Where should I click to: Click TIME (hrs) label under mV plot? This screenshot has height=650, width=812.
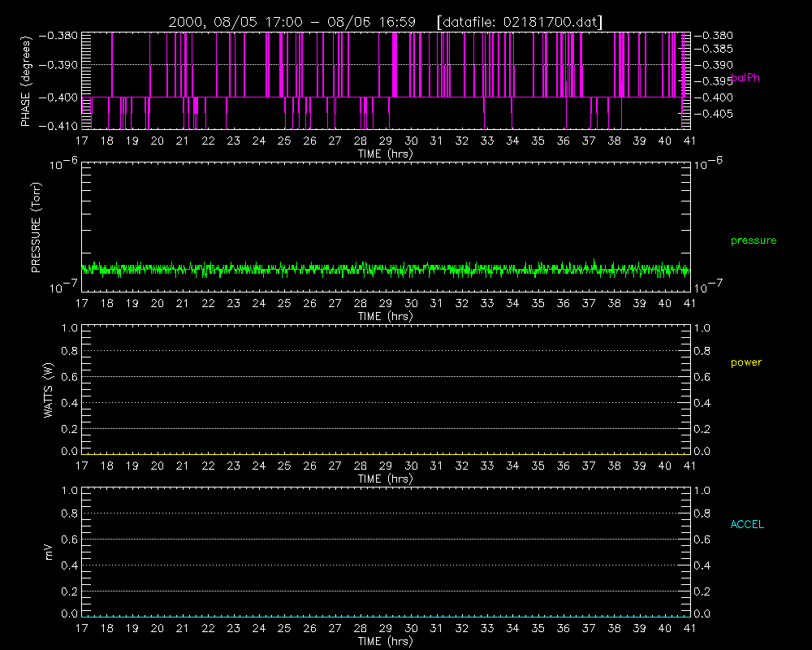[385, 641]
